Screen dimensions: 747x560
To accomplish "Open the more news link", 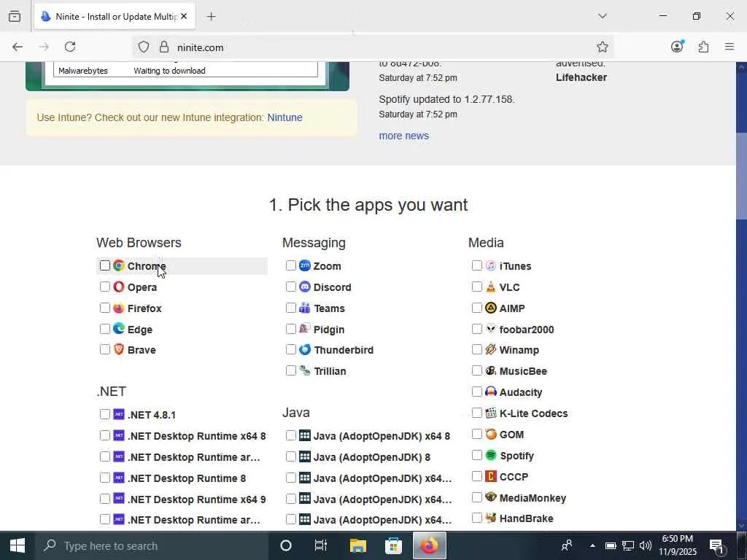I will pos(403,136).
